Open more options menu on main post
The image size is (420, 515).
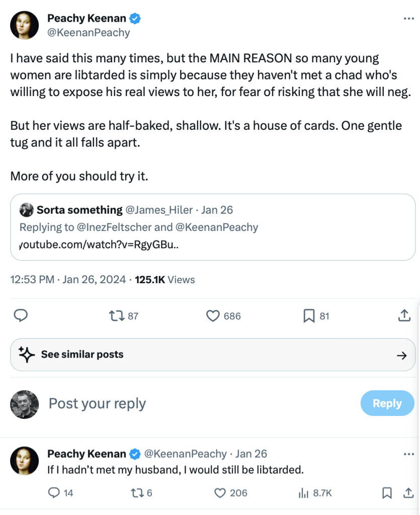pos(409,19)
